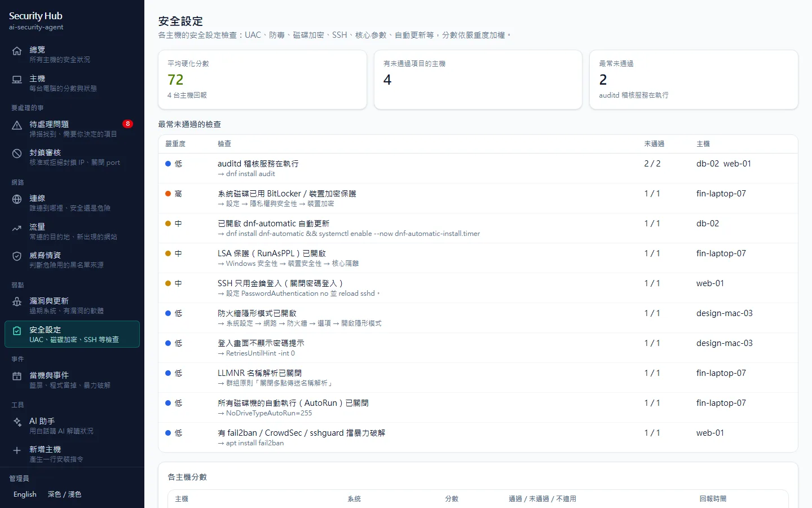Click the warning triangle icon for 待處理問題
This screenshot has height=508, width=812.
point(17,125)
